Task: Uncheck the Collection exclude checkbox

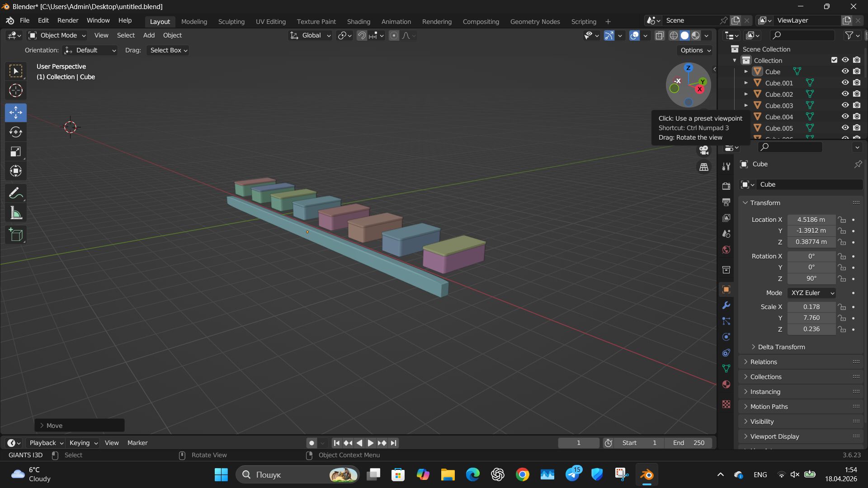Action: tap(834, 60)
